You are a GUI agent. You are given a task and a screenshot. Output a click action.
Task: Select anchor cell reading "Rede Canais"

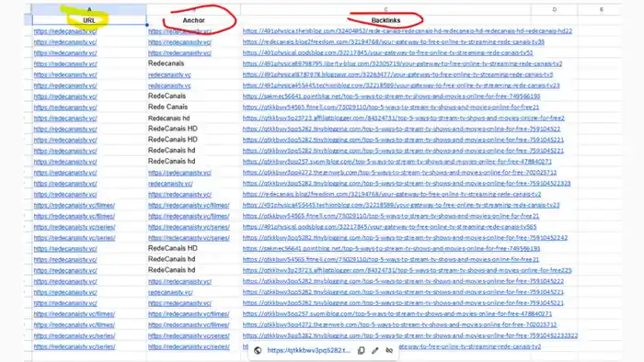pos(193,107)
